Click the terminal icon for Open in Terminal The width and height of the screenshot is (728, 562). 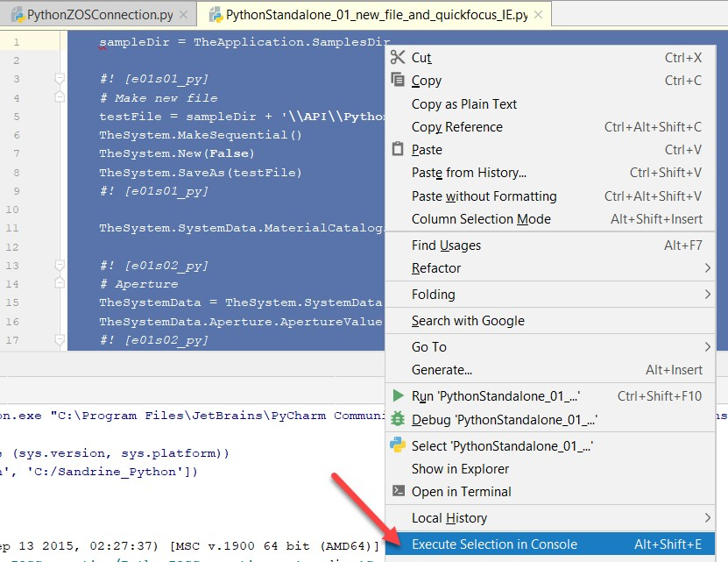[399, 490]
